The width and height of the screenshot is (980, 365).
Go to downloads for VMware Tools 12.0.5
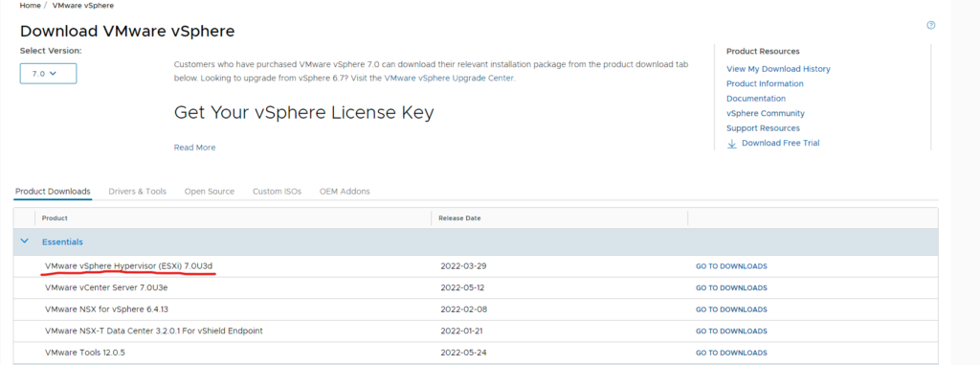731,354
